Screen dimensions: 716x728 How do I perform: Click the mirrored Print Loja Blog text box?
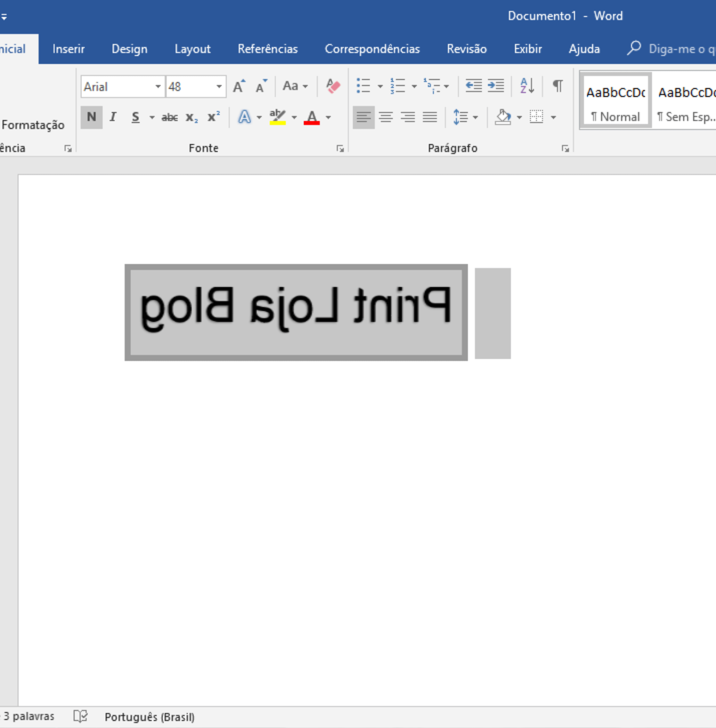pos(296,312)
